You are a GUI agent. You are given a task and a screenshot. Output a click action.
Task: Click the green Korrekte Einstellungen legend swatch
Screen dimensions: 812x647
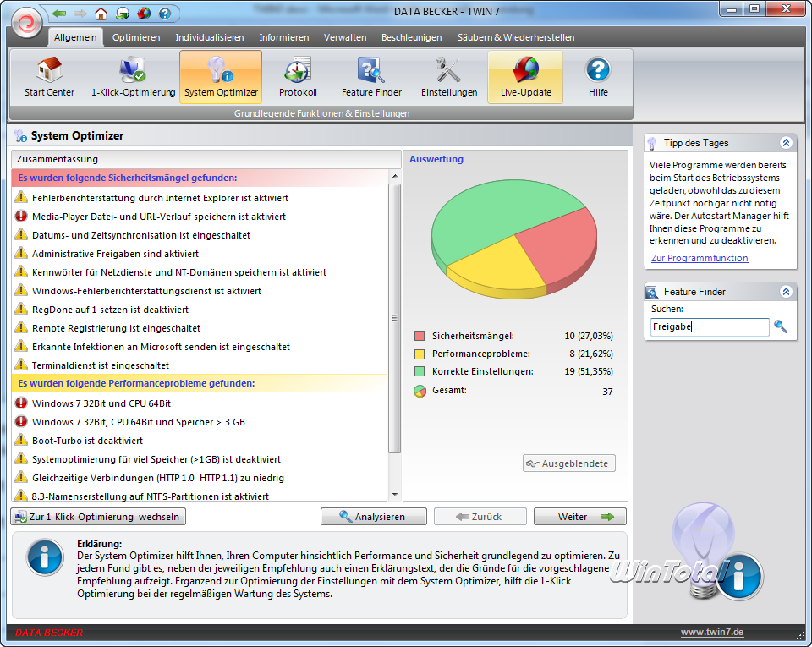[x=420, y=371]
